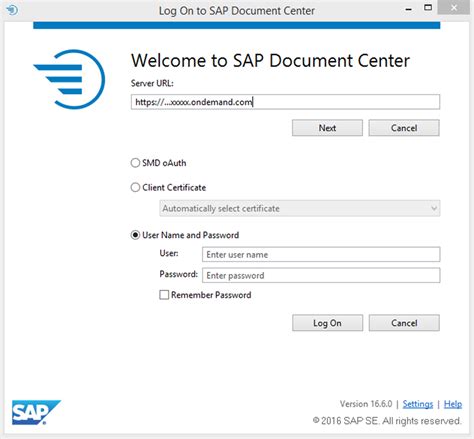Click Cancel next to Log On
Viewport: 474px width, 439px height.
click(404, 323)
